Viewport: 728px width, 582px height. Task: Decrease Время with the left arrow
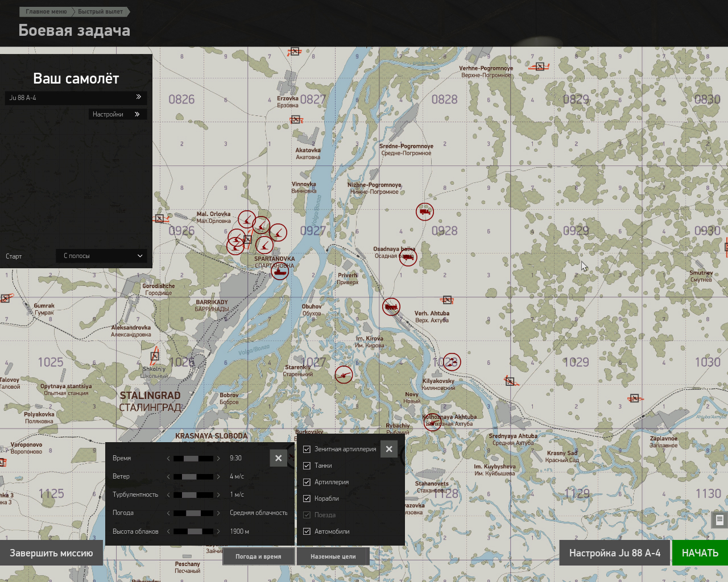click(x=168, y=458)
